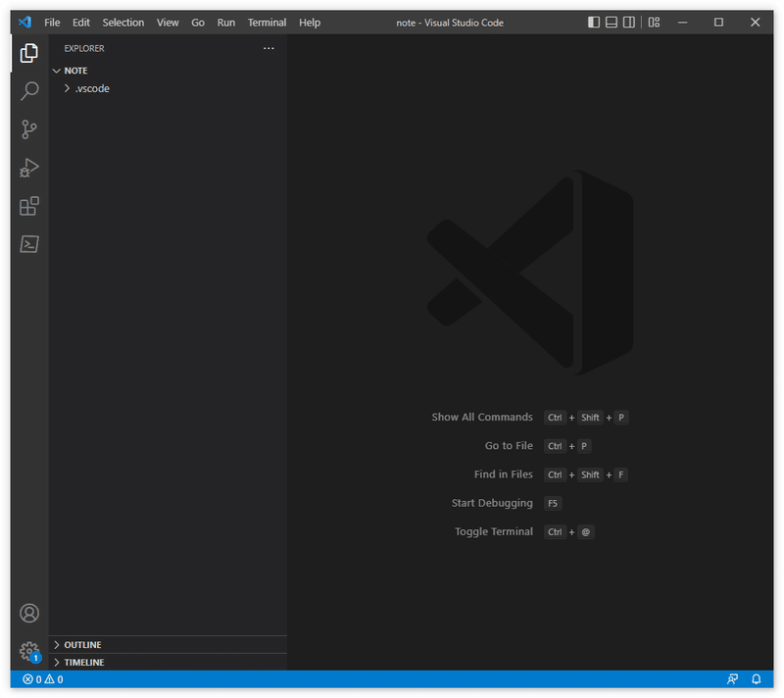This screenshot has width=784, height=698.
Task: Close the Visual Studio Code window
Action: [755, 23]
